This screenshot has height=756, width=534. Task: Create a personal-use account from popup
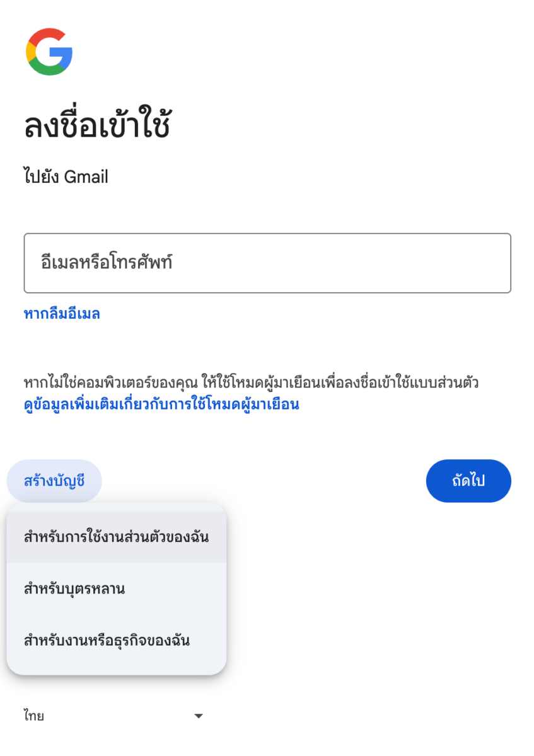[x=117, y=537]
